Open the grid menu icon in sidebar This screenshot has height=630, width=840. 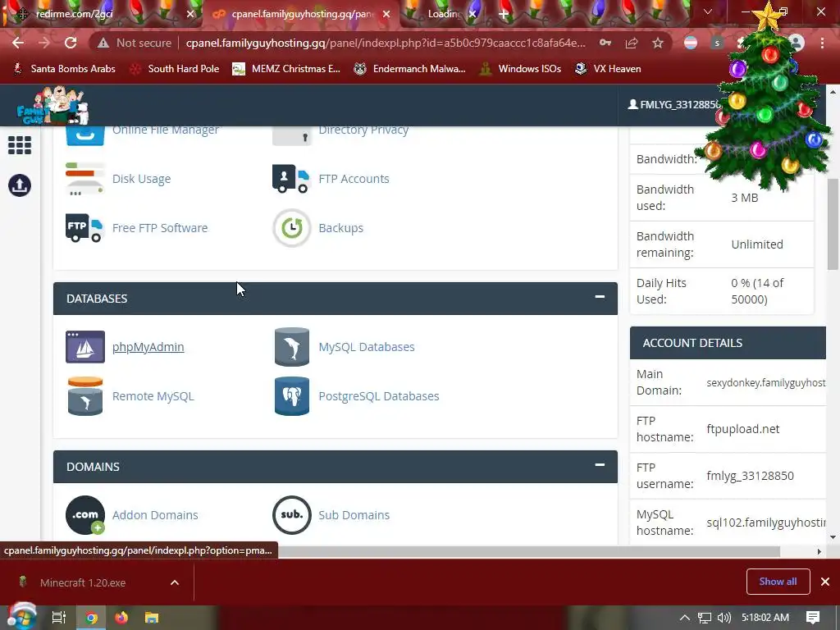click(x=20, y=145)
